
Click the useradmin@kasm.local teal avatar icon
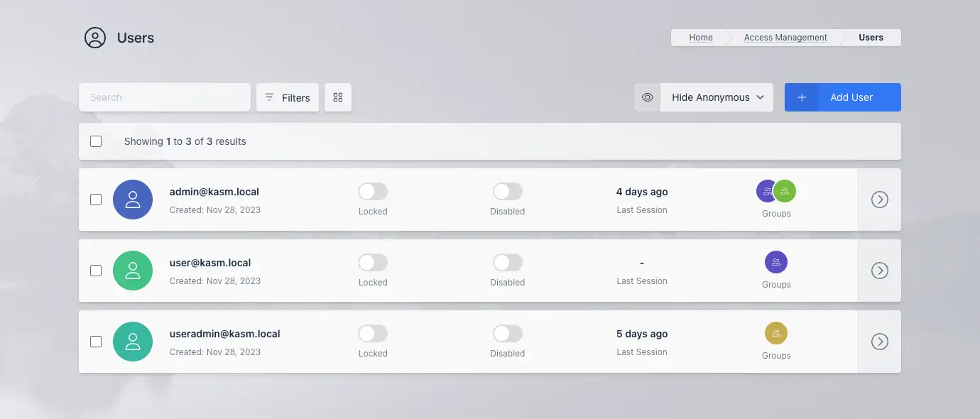[x=133, y=342]
